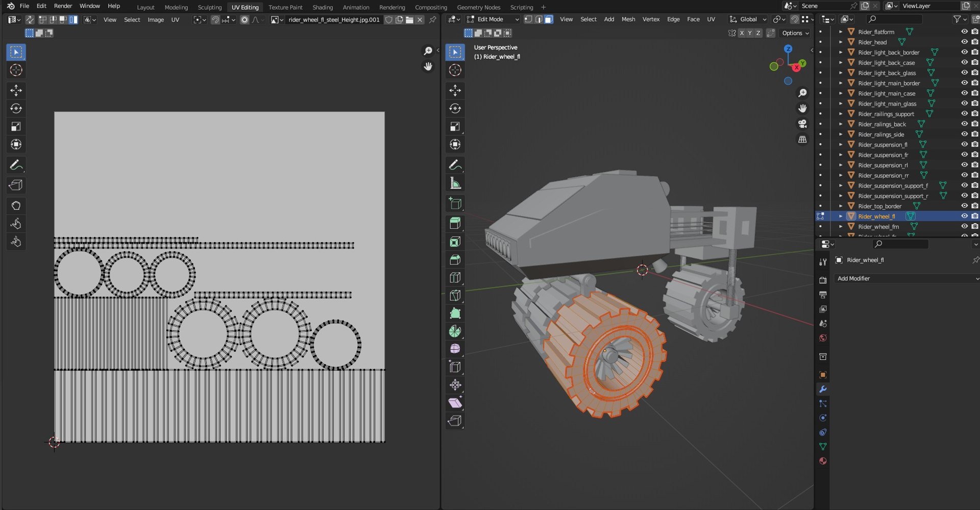Screen dimensions: 980x510
Task: Select the Poly Build tool
Action: click(455, 313)
